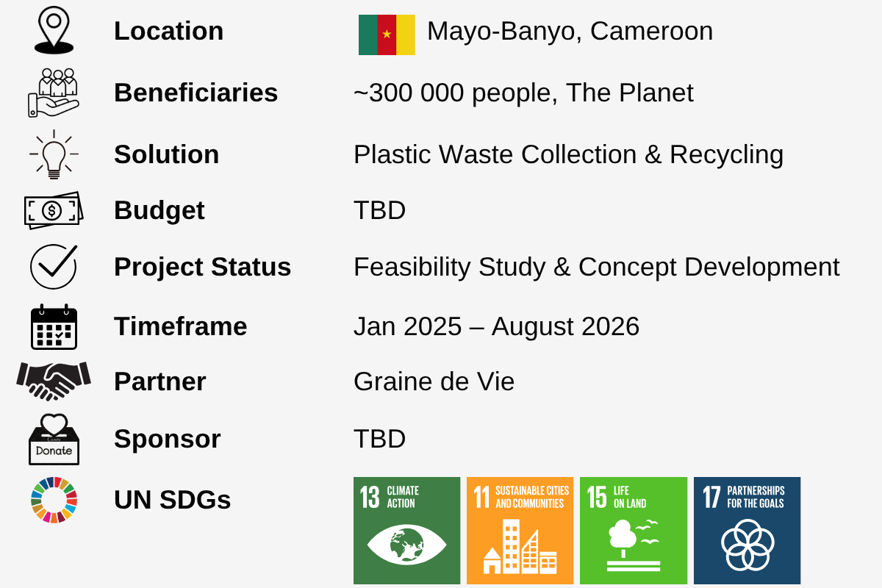Click the Cameroon flag image
The width and height of the screenshot is (882, 588).
pyautogui.click(x=387, y=35)
